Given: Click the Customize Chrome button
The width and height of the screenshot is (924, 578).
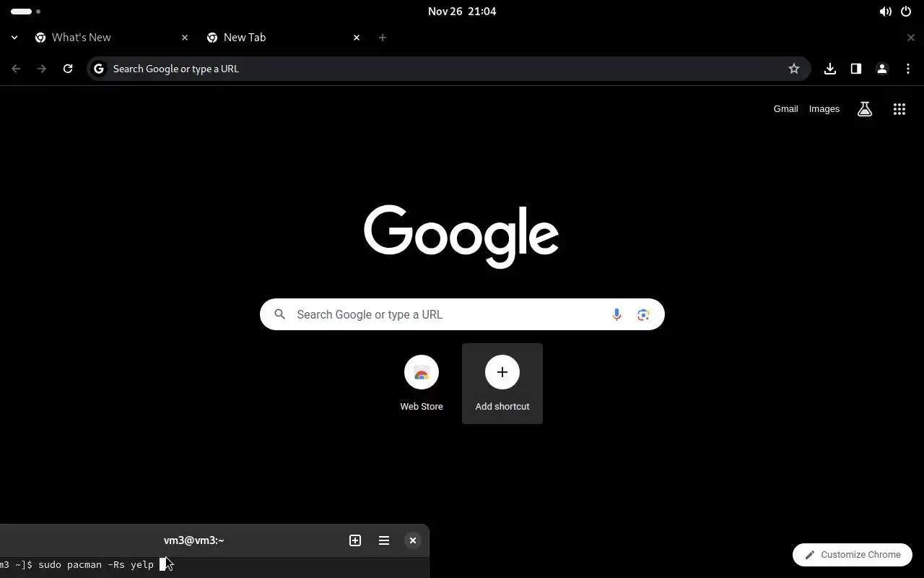Looking at the screenshot, I should point(853,555).
